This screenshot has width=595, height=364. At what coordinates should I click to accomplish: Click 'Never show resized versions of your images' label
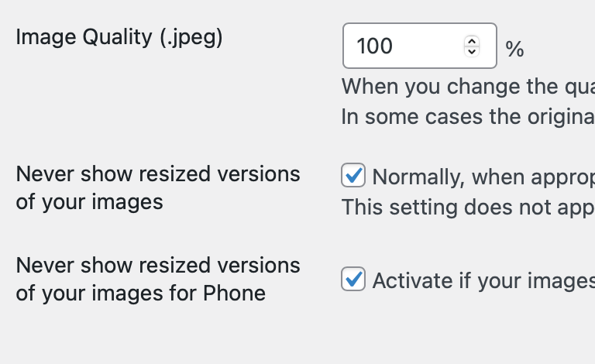click(x=158, y=188)
